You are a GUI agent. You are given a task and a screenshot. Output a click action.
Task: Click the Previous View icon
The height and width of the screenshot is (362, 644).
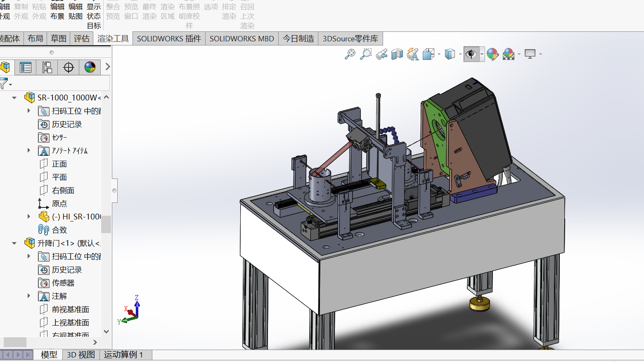(381, 54)
